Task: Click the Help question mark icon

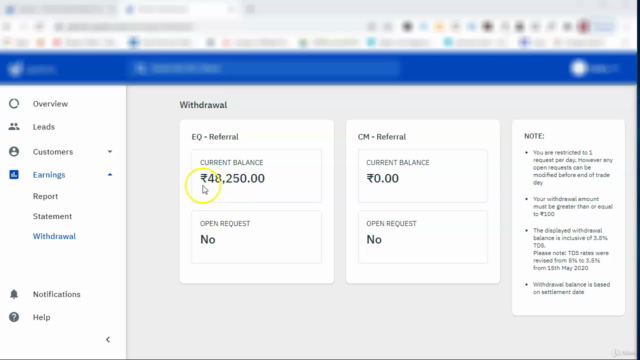Action: coord(14,317)
